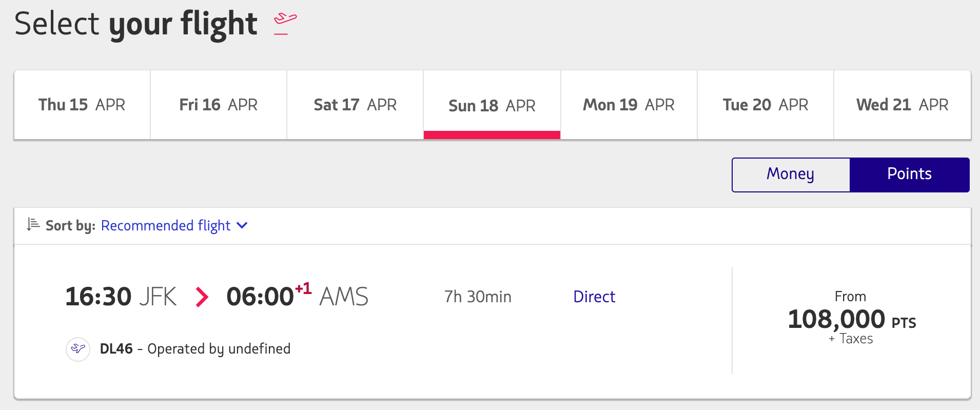Click the sort icon next to Sort by
980x410 pixels.
pyautogui.click(x=32, y=225)
